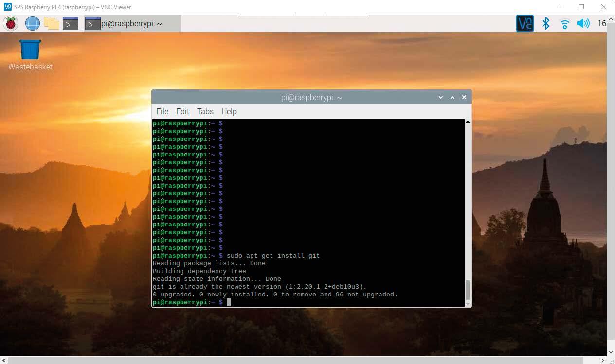Select the Wastebasket desktop icon
The image size is (615, 364).
click(30, 55)
